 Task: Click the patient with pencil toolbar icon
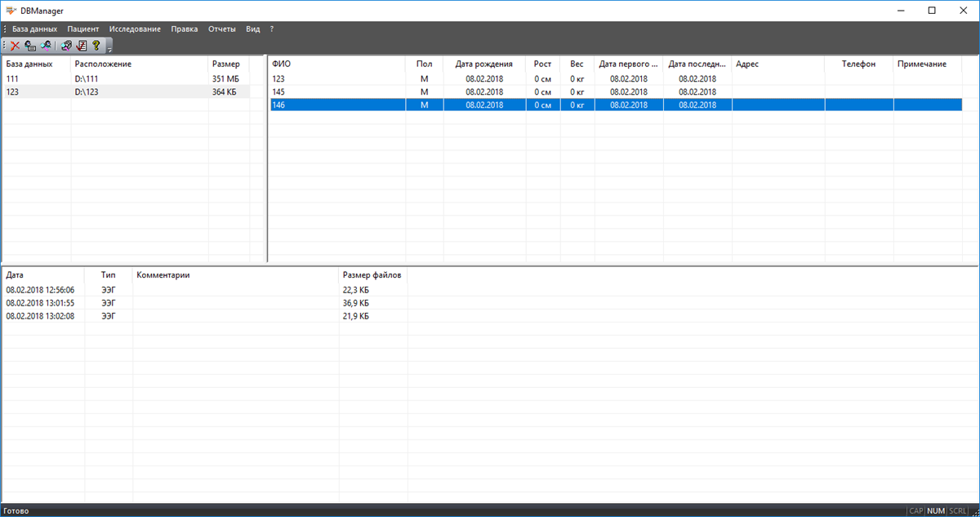46,46
